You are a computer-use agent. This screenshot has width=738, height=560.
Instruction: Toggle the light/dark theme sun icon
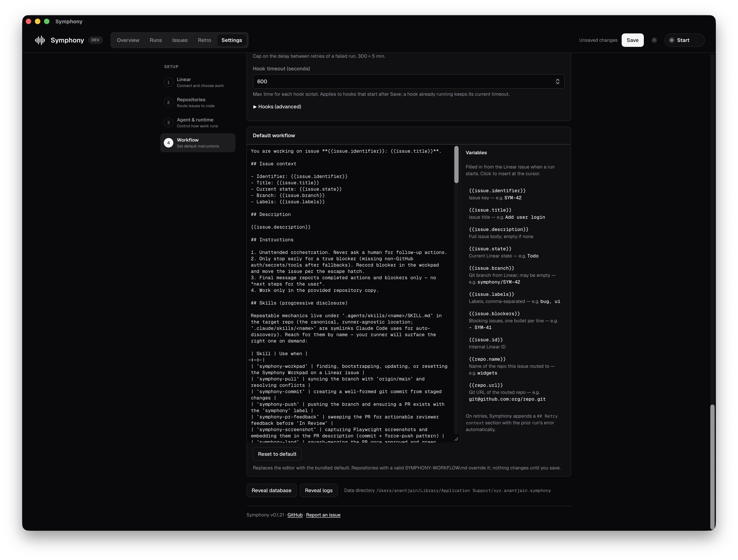(x=654, y=40)
